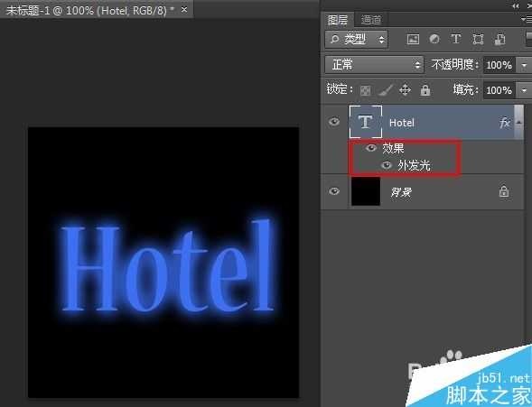Viewport: 532px width, 407px height.
Task: Click opacity 100% value field
Action: click(499, 65)
